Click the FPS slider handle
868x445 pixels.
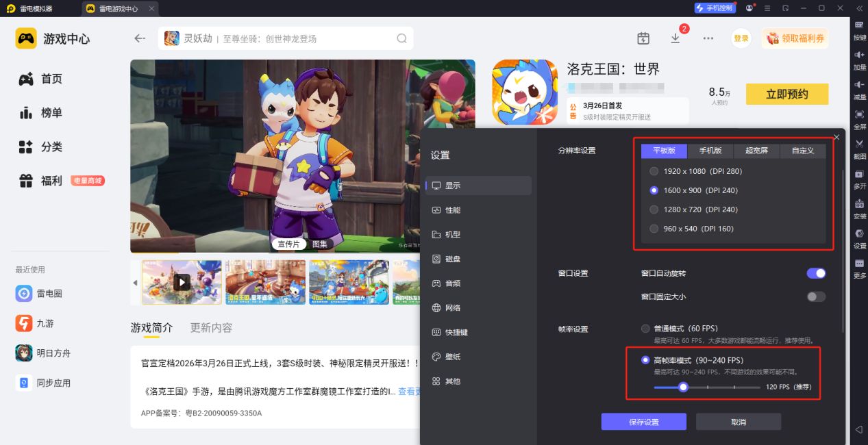coord(683,387)
